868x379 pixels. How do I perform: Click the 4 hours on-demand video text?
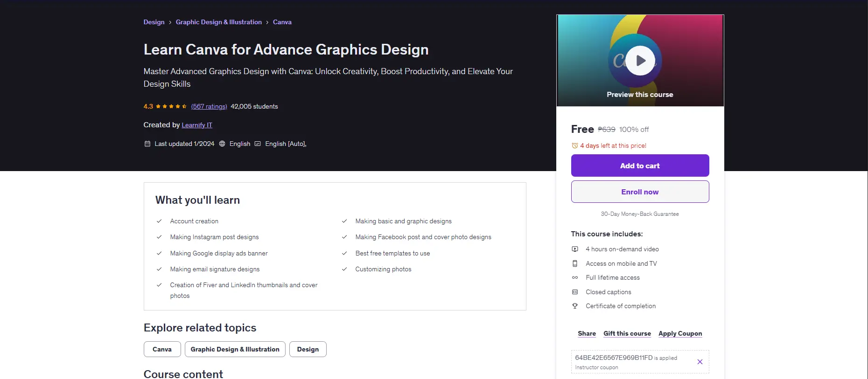tap(622, 249)
